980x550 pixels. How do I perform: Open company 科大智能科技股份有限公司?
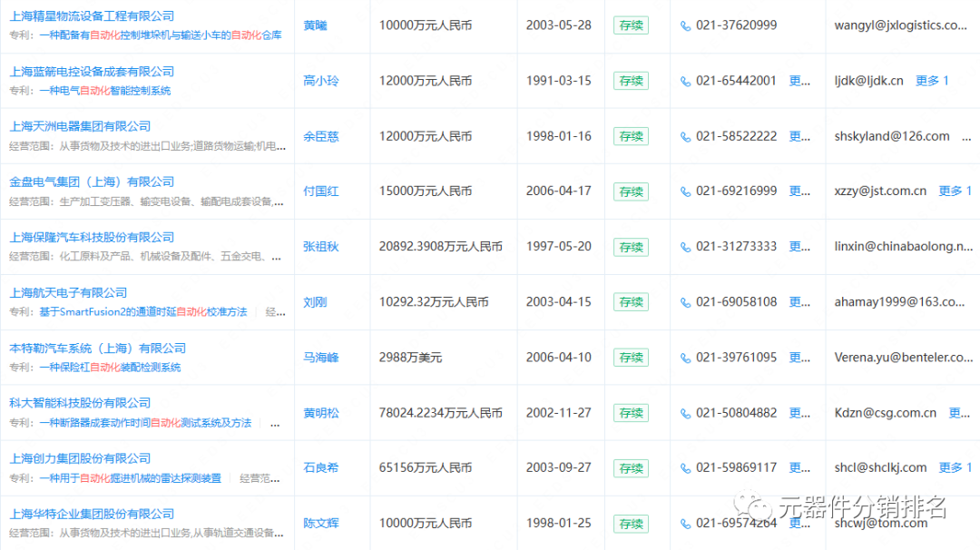pos(80,403)
